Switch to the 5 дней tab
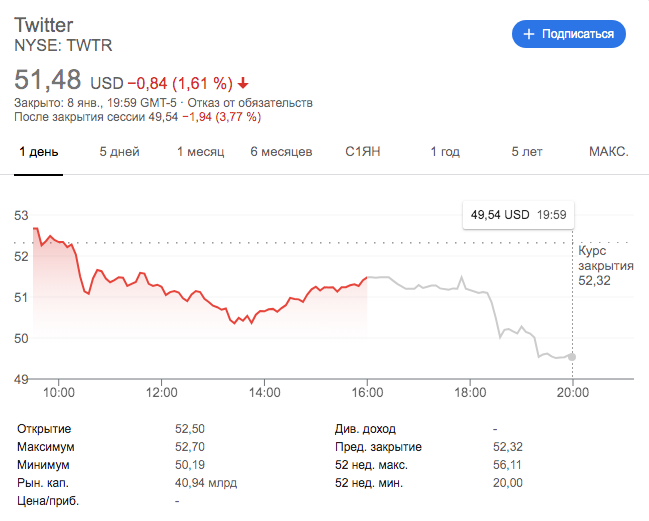 [x=119, y=152]
